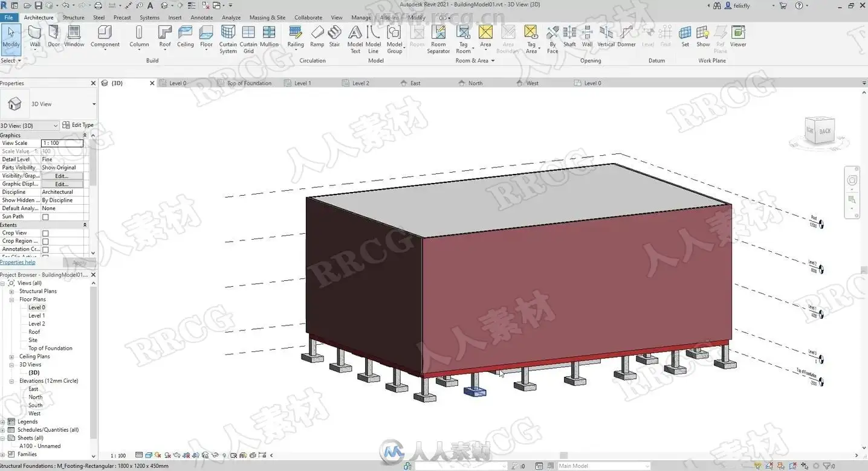
Task: Open the Properties help link
Action: click(x=18, y=262)
